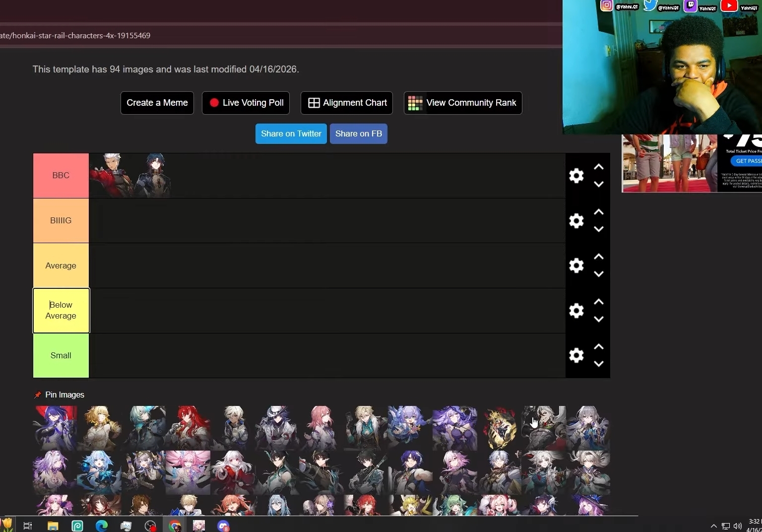Move the BIIIIG tier row up
This screenshot has height=532, width=762.
point(599,212)
